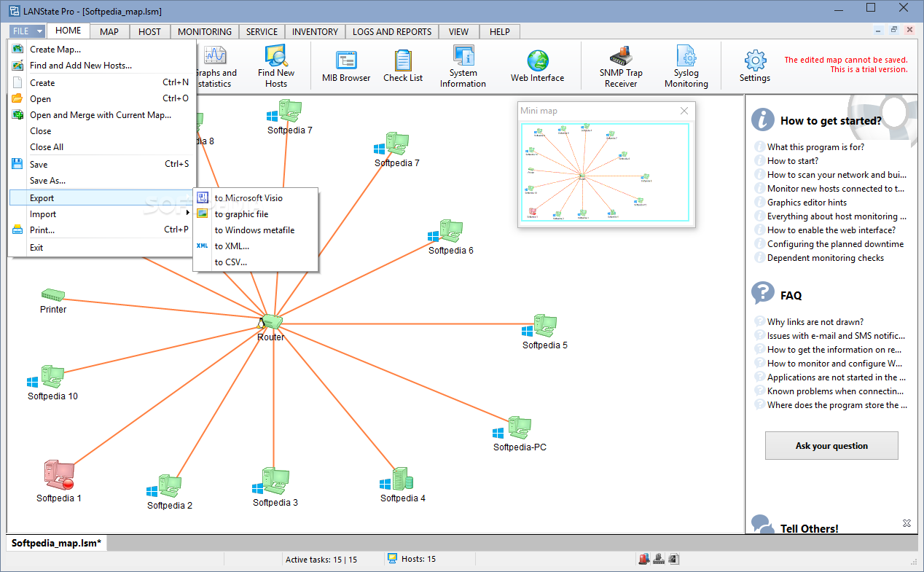
Task: Open SNMP Trap Receiver icon
Action: pyautogui.click(x=621, y=56)
